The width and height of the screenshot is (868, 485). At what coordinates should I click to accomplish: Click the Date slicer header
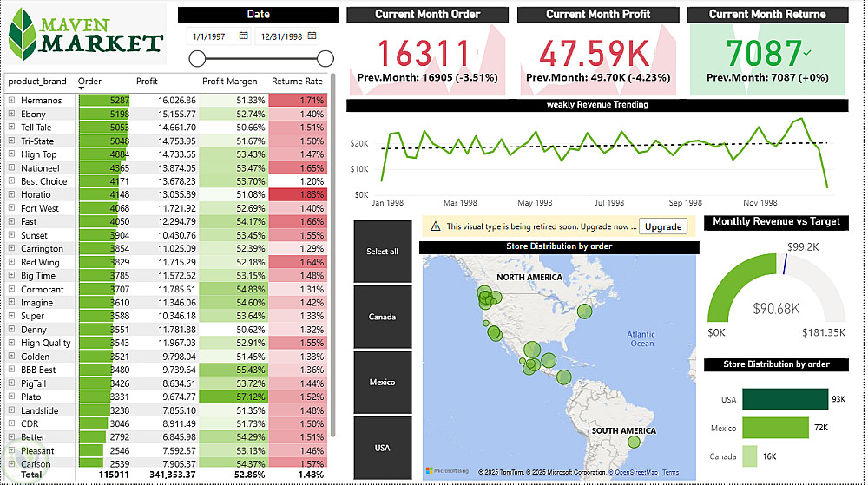click(x=259, y=15)
